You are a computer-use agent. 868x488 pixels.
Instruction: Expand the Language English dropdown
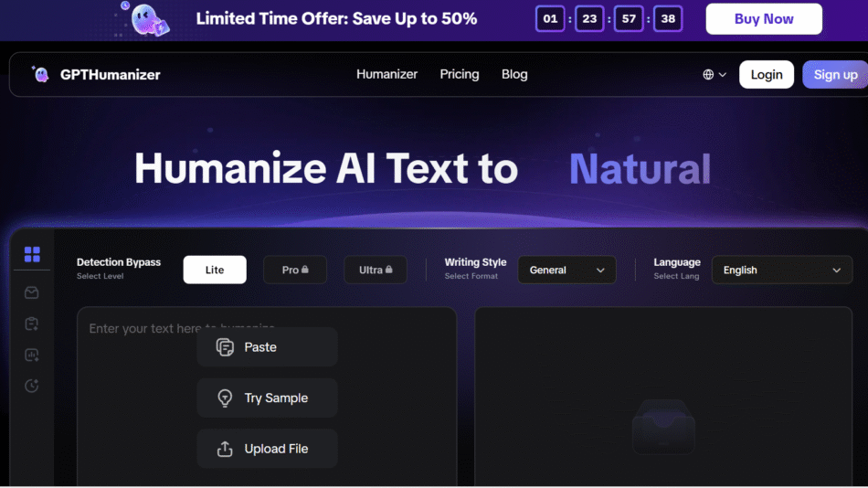781,270
